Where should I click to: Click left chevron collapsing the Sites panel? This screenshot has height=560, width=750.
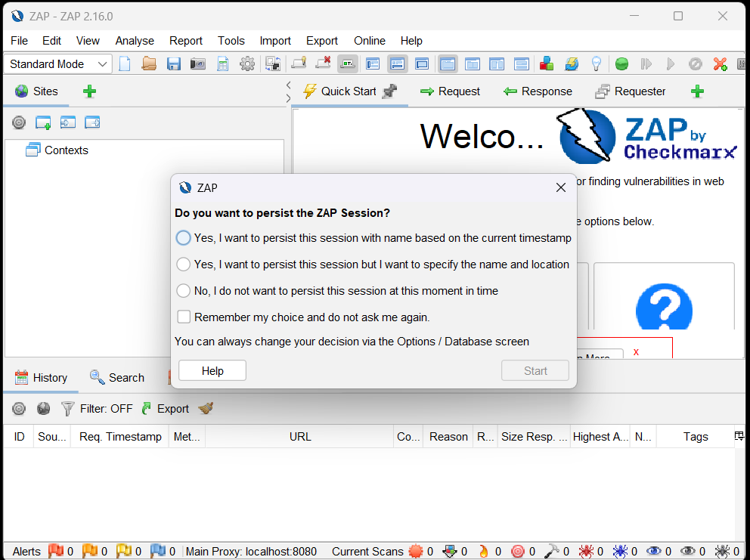pyautogui.click(x=288, y=85)
